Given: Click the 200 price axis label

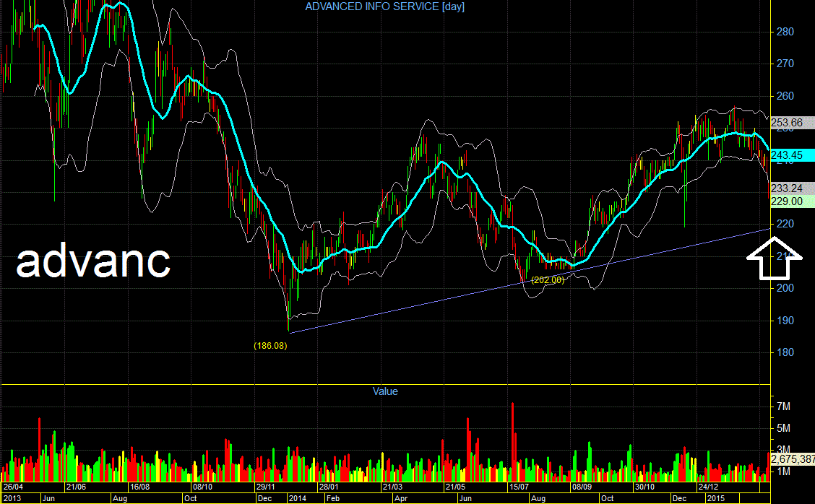Looking at the screenshot, I should [x=785, y=288].
